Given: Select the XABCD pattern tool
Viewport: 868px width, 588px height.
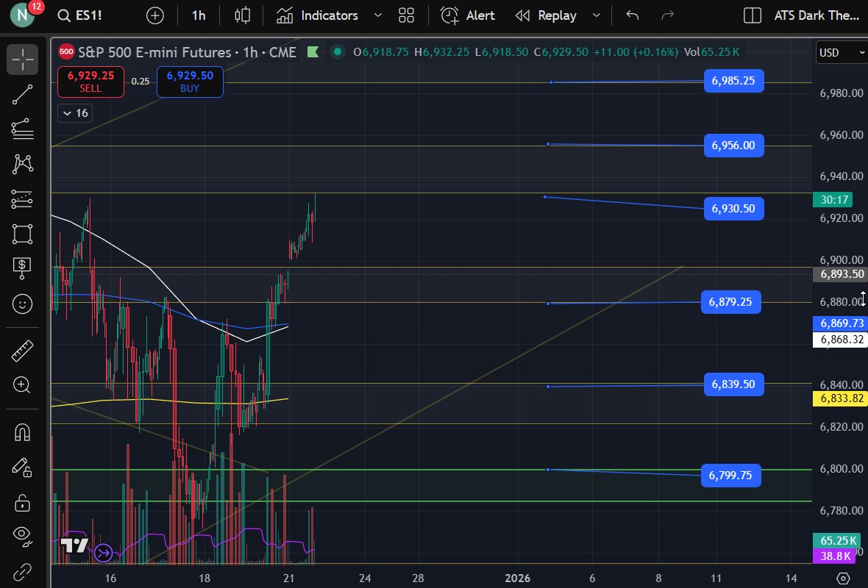Looking at the screenshot, I should pyautogui.click(x=22, y=165).
